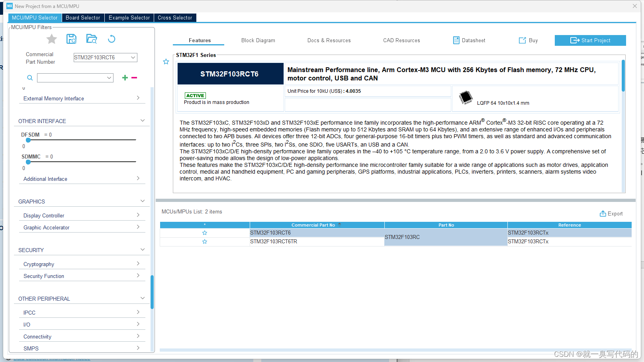The height and width of the screenshot is (362, 644).
Task: Star the STM32F103RCT6 list row
Action: tap(205, 233)
